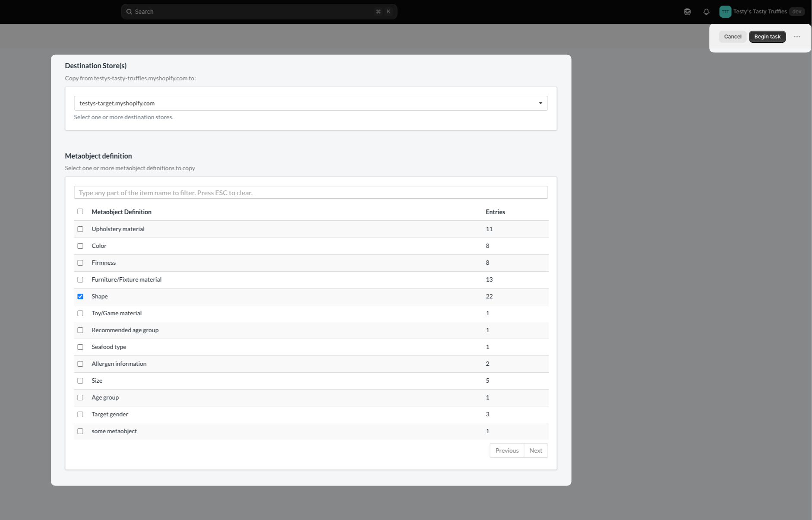The height and width of the screenshot is (520, 812).
Task: Click the Target gender label
Action: pos(110,414)
